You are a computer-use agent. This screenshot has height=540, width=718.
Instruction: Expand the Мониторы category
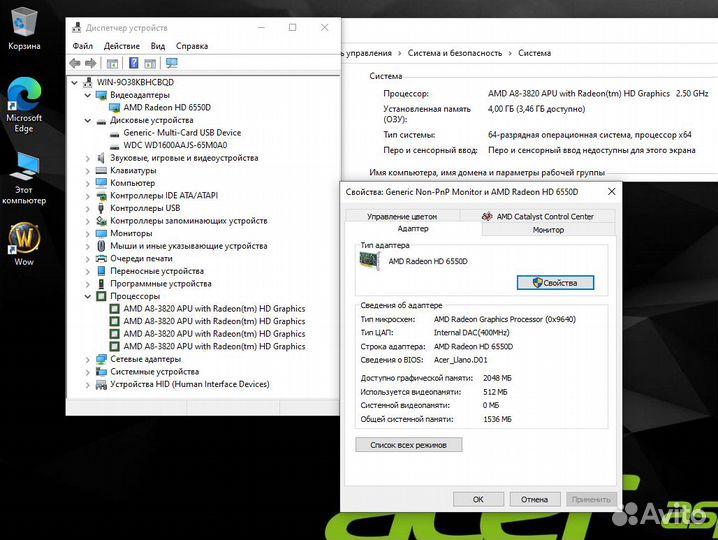click(87, 234)
